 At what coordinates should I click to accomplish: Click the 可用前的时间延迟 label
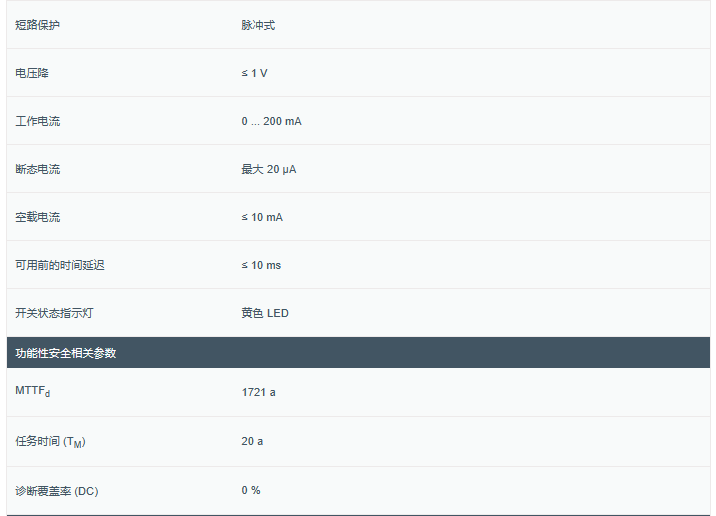coord(60,265)
